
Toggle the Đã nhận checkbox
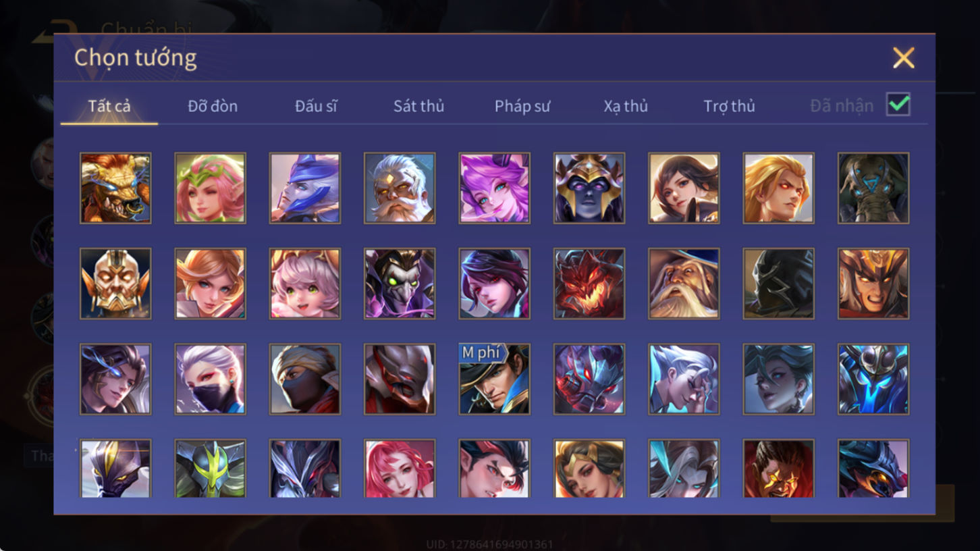[x=898, y=105]
